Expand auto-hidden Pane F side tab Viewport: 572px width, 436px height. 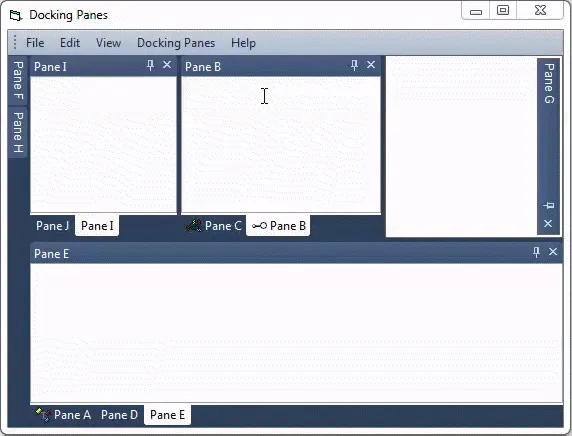point(18,80)
